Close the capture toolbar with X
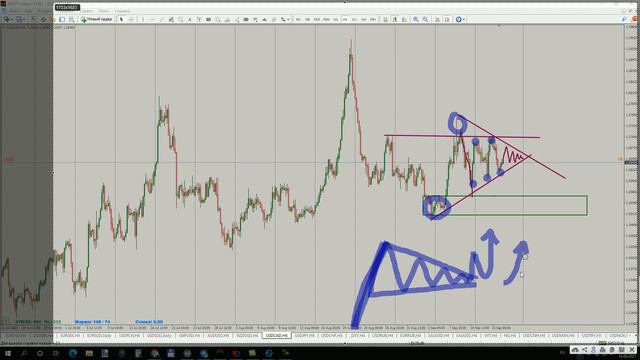The image size is (640, 360). click(632, 349)
